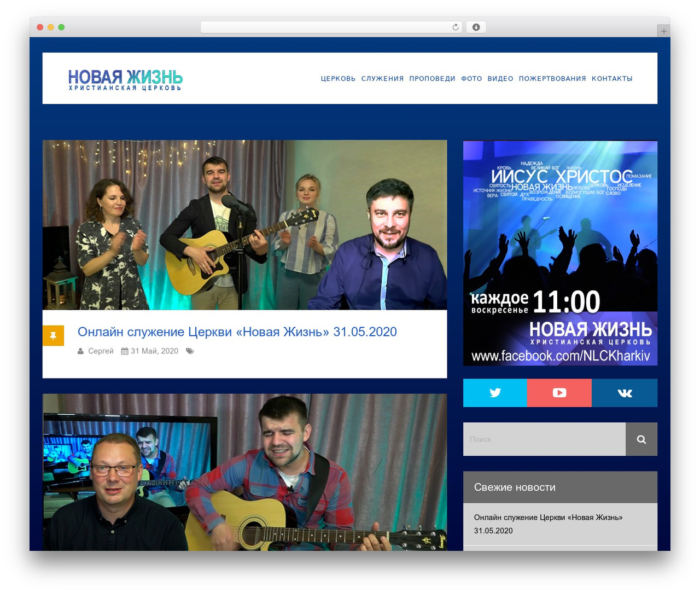This screenshot has width=700, height=593.
Task: Click inside the Поиск search field
Action: [544, 439]
